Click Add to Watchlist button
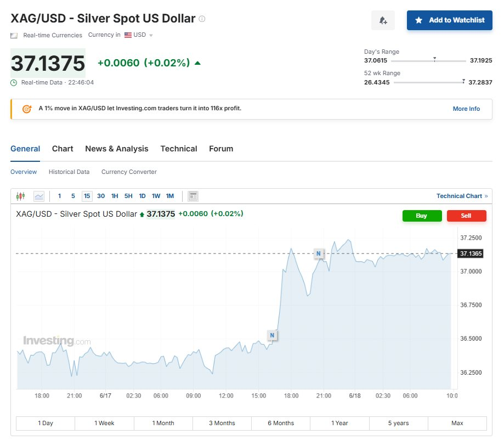 [x=450, y=20]
